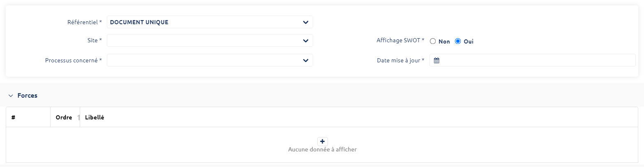This screenshot has height=167, width=644.
Task: Open the calendar icon in Date mise à jour
Action: tap(436, 60)
